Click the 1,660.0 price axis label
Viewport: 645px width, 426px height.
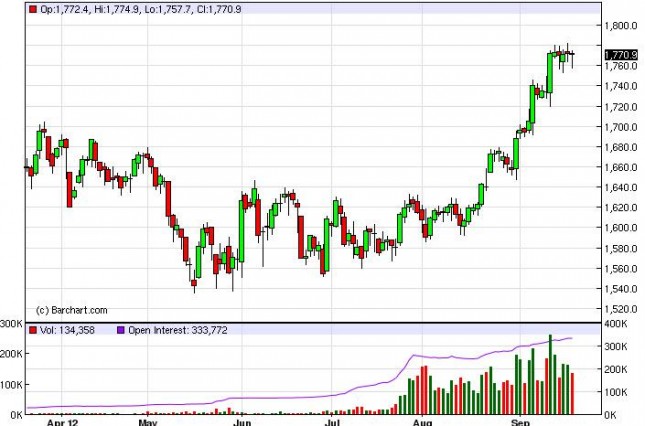(621, 167)
